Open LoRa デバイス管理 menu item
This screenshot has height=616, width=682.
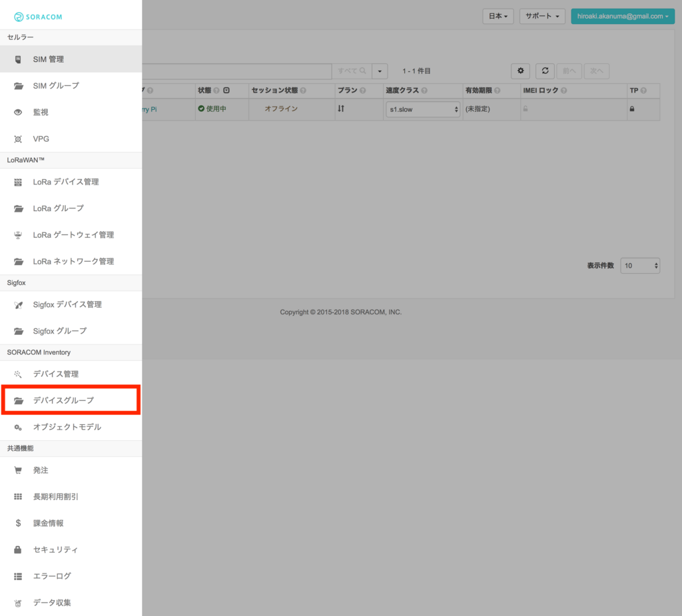[71, 182]
